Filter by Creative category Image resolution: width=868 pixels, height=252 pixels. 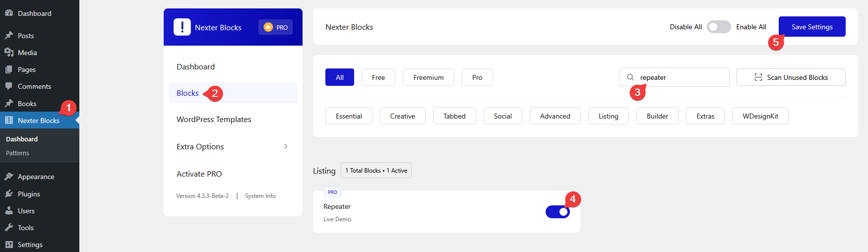click(403, 116)
